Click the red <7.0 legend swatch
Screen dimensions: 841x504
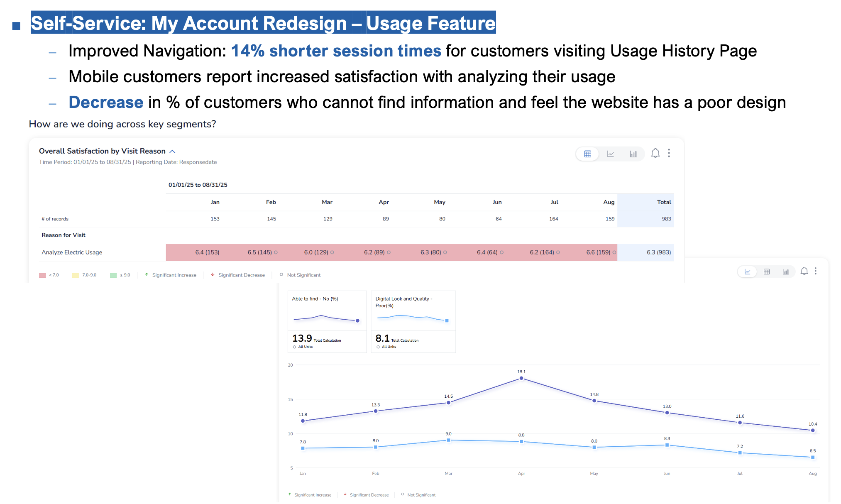(42, 275)
